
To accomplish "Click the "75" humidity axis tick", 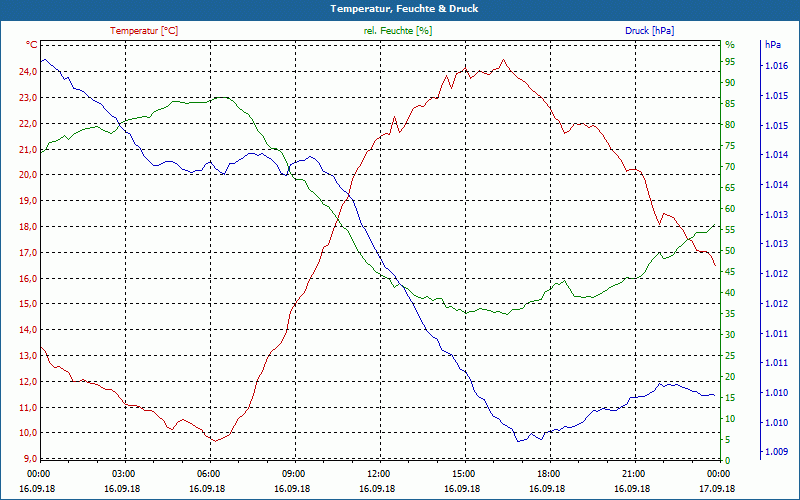I will [x=730, y=146].
